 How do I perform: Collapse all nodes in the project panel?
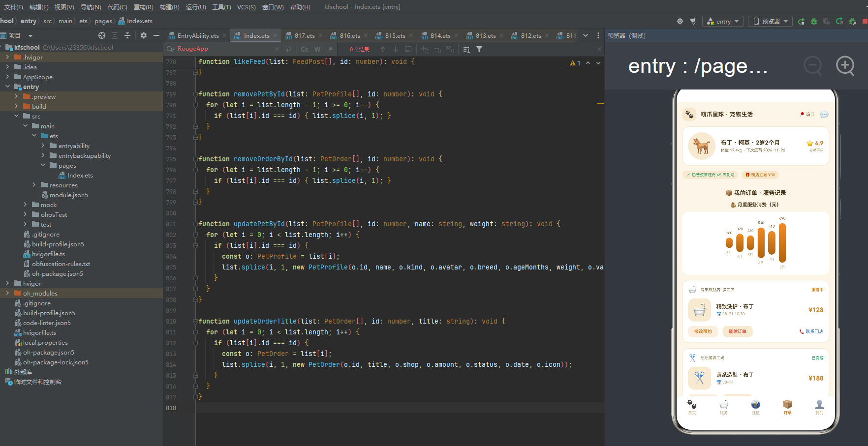tap(127, 35)
